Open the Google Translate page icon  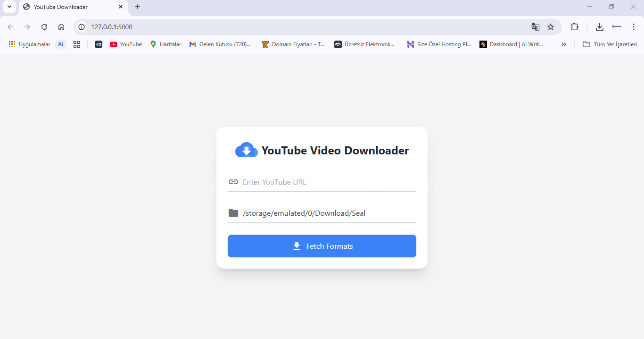(x=536, y=27)
